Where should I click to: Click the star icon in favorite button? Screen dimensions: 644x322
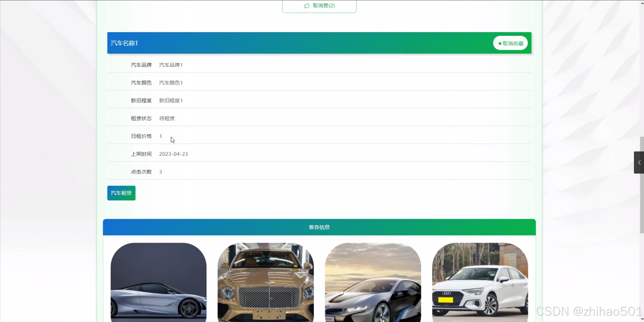tap(500, 44)
